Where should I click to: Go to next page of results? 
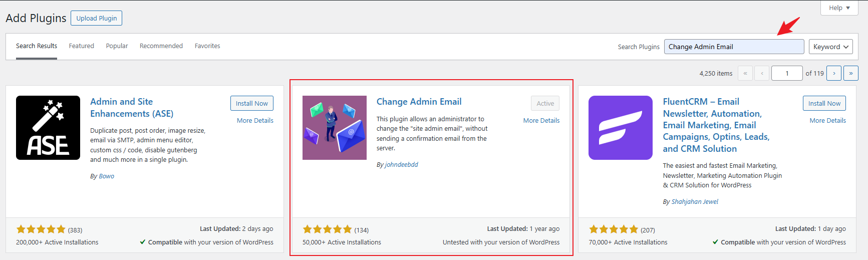[x=834, y=73]
